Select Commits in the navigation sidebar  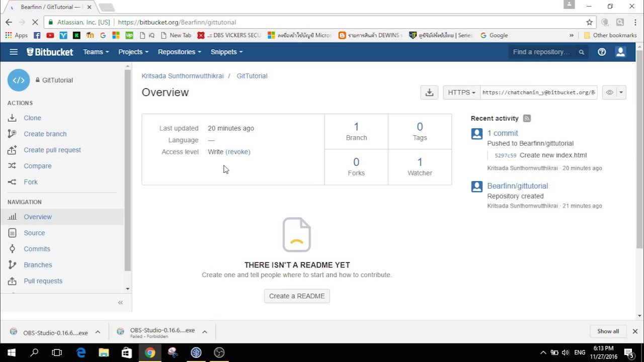click(37, 249)
